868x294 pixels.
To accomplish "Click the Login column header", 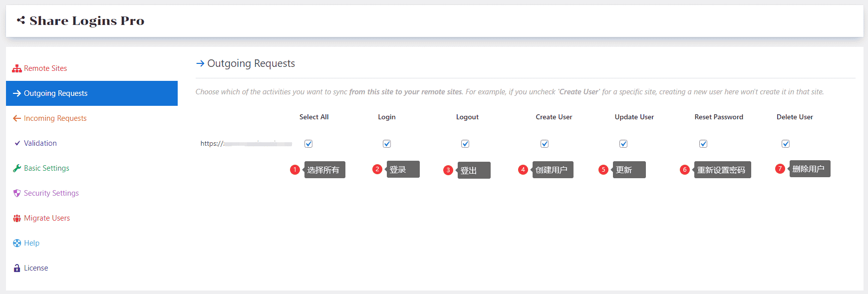I will pos(387,117).
